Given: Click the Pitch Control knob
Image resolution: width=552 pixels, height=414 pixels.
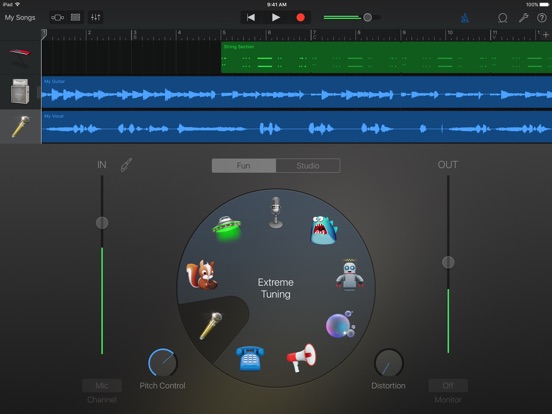Looking at the screenshot, I should (x=162, y=363).
